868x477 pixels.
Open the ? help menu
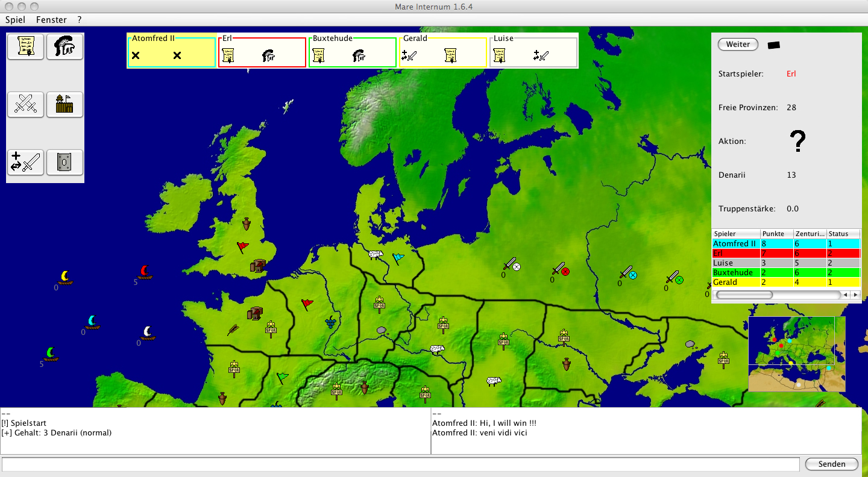pos(80,20)
